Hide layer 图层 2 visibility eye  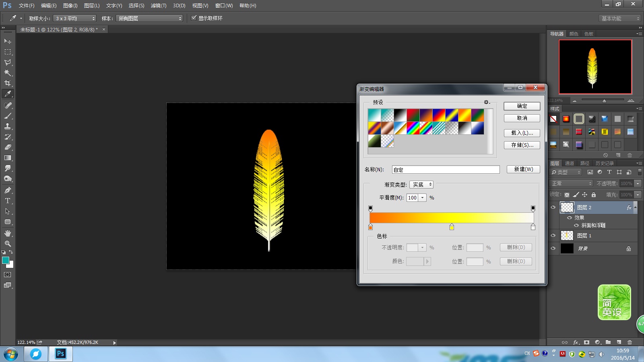pos(553,208)
